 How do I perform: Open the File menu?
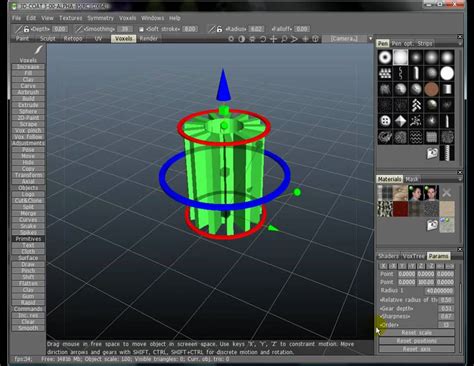click(x=16, y=18)
